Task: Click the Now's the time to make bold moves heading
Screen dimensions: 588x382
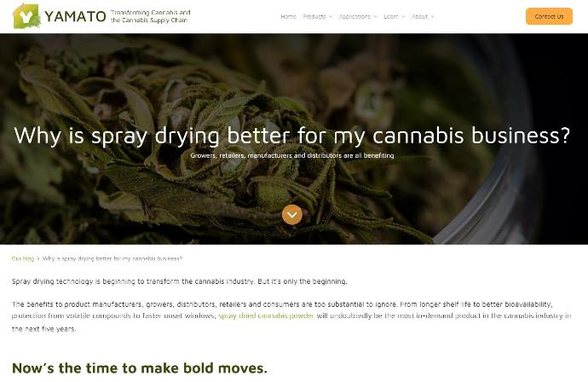Action: pos(140,368)
